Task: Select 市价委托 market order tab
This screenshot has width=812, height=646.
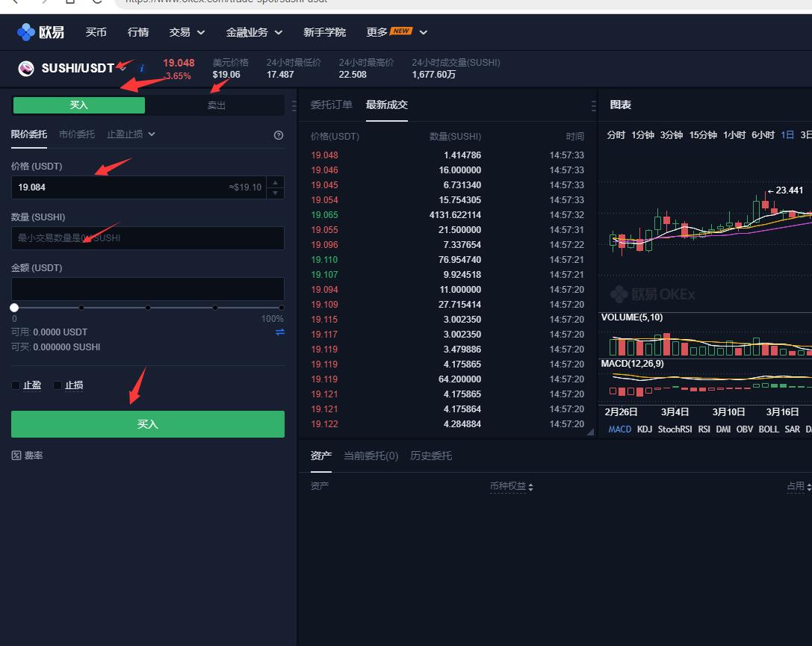Action: click(x=77, y=134)
